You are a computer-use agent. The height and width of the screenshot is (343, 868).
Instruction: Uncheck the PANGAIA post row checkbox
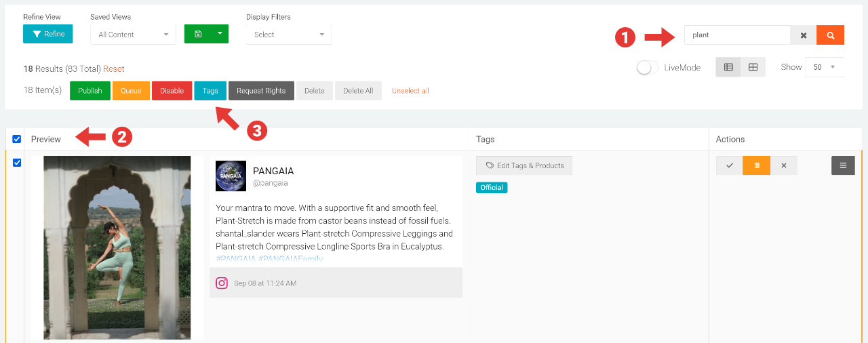[x=17, y=163]
